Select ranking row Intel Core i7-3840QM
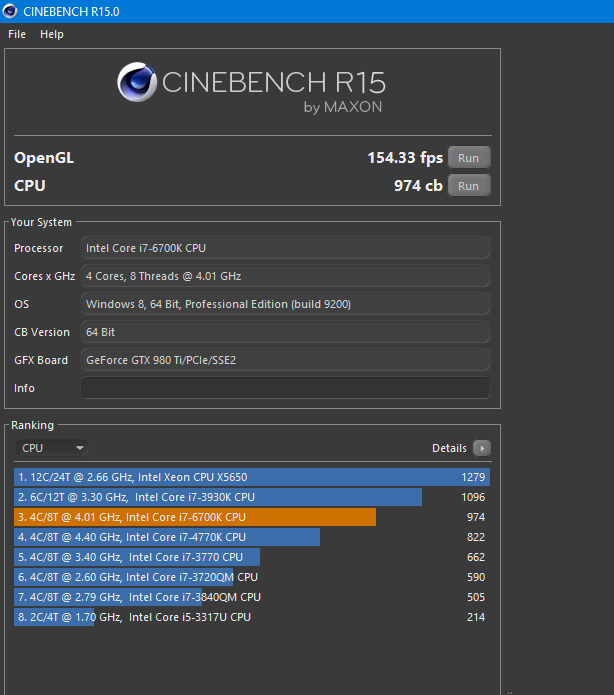Screen dimensions: 614x695 [252, 597]
